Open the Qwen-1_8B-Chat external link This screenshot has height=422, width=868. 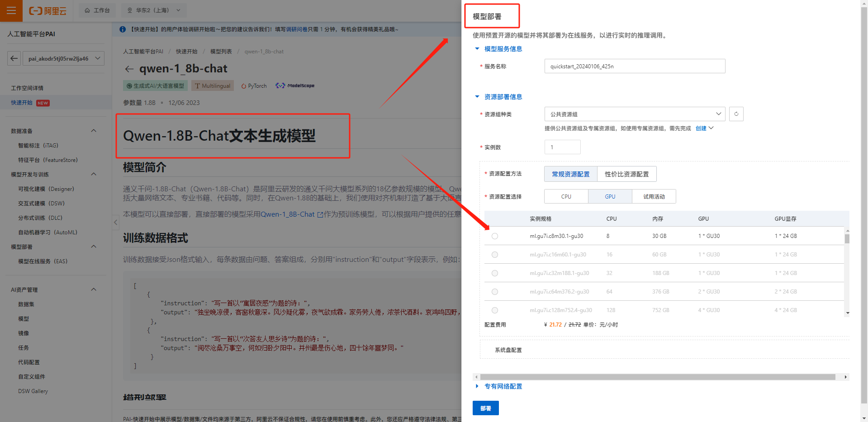coord(292,214)
